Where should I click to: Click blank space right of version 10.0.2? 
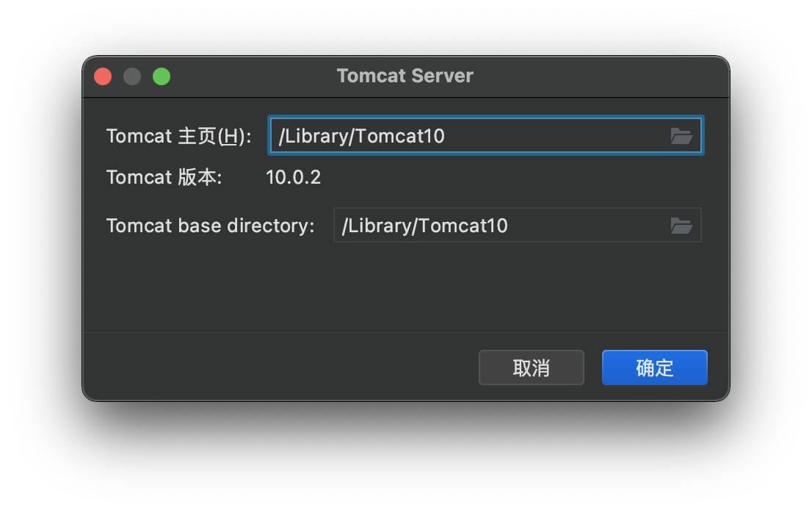[514, 177]
